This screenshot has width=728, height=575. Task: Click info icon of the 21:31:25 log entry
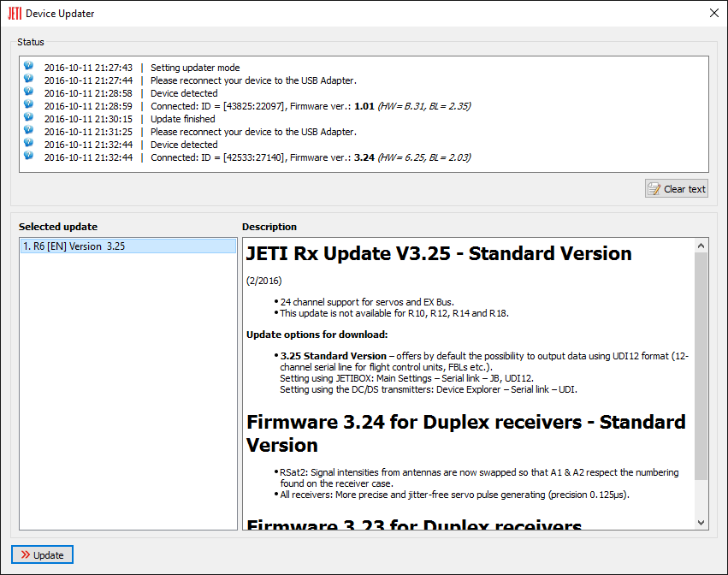coord(29,129)
